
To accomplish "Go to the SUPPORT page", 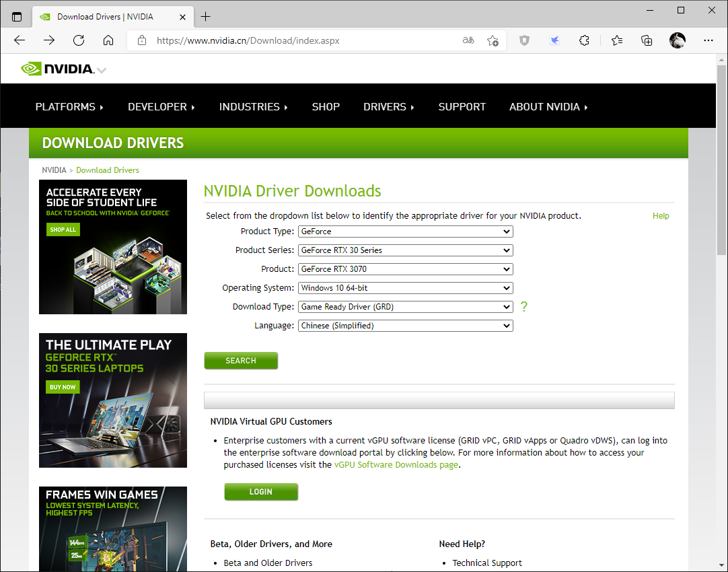I will tap(462, 107).
